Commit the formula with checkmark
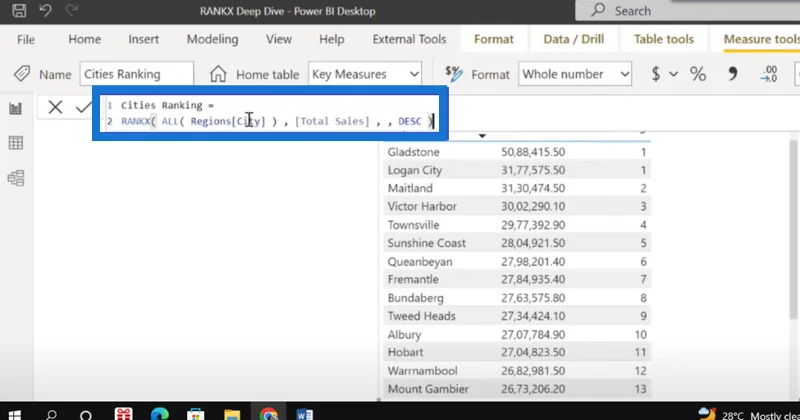800x420 pixels. (x=83, y=107)
